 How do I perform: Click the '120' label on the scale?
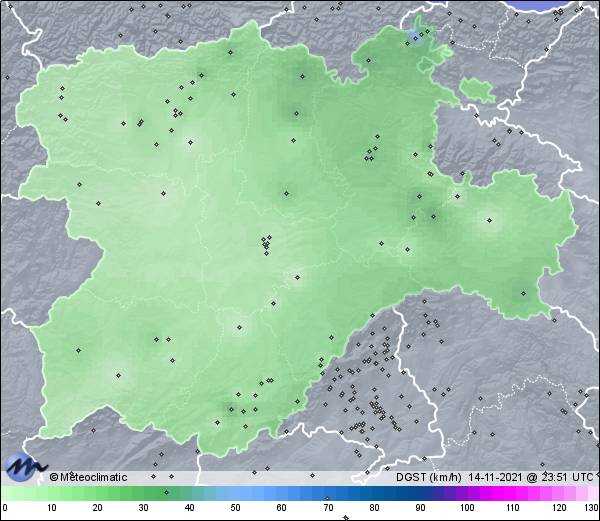tap(559, 508)
